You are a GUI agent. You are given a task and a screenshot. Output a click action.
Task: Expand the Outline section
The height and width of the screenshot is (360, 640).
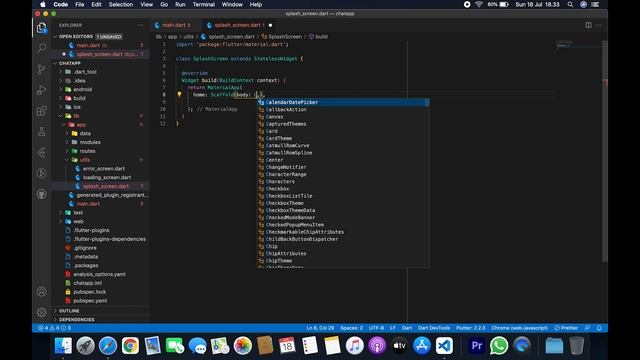pos(69,311)
